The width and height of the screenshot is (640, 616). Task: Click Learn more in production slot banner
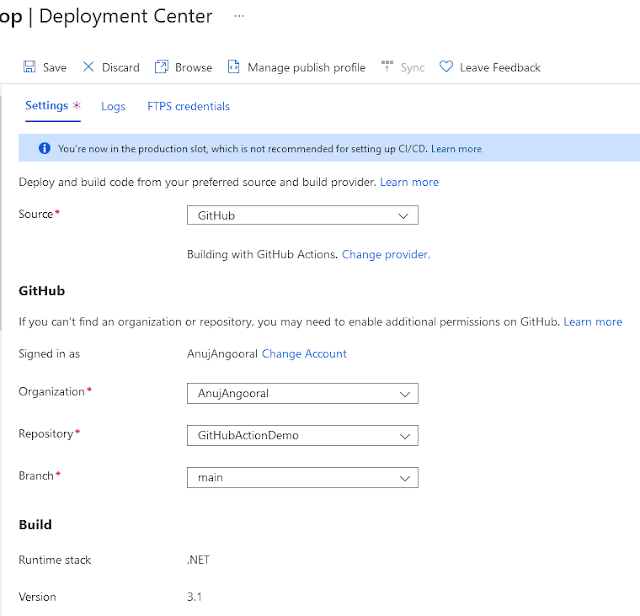click(456, 149)
